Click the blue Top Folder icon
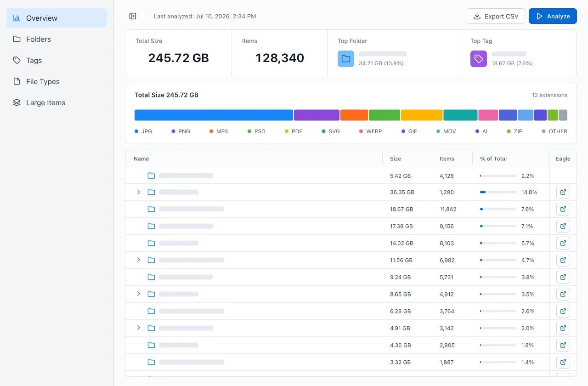 pyautogui.click(x=346, y=59)
